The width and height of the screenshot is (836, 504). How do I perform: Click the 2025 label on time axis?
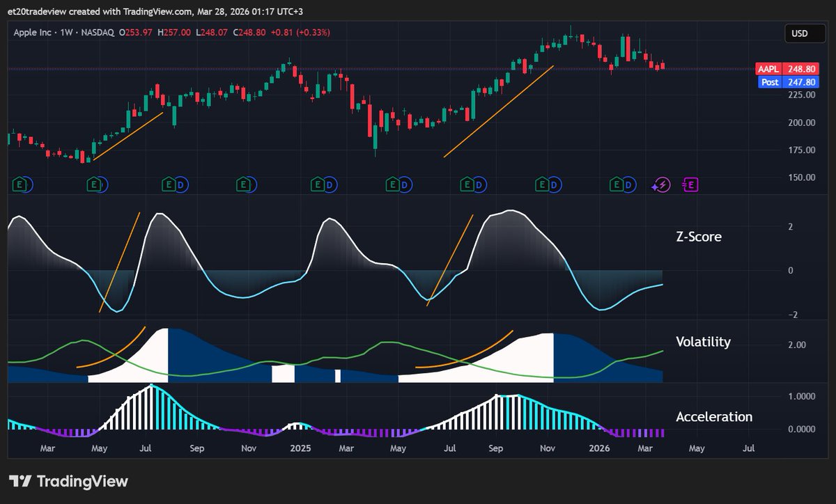pyautogui.click(x=300, y=449)
